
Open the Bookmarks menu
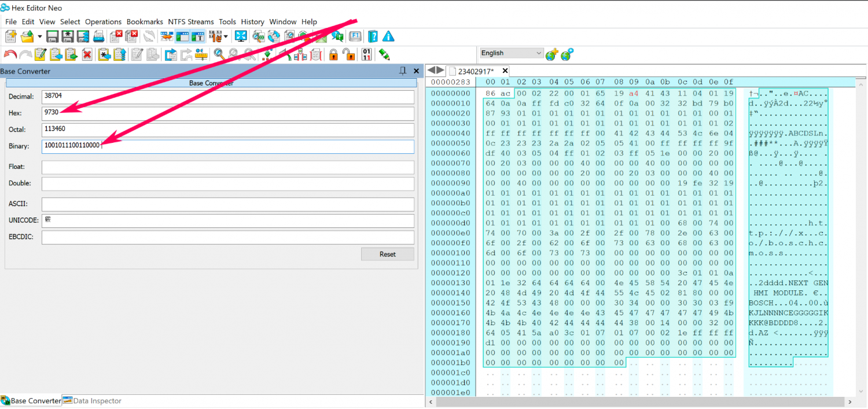coord(145,21)
